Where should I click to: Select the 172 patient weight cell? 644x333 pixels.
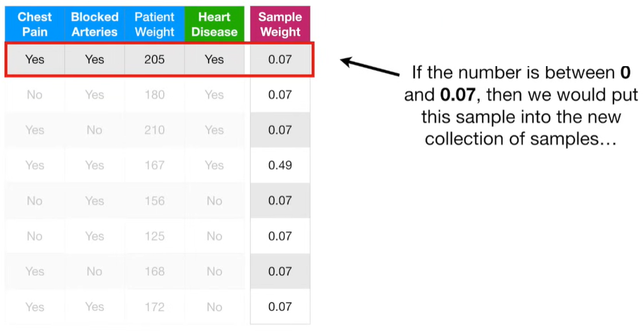[x=154, y=307]
